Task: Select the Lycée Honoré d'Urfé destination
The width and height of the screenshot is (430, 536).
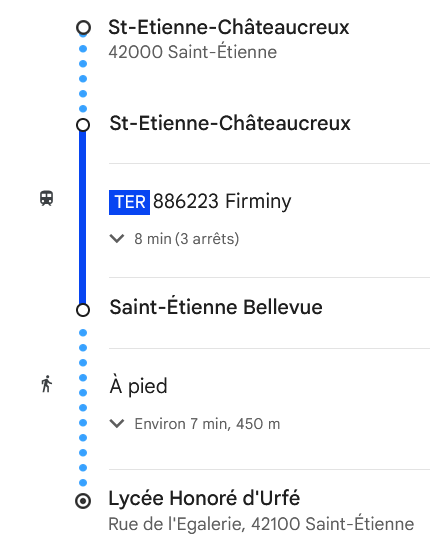Action: coord(204,498)
